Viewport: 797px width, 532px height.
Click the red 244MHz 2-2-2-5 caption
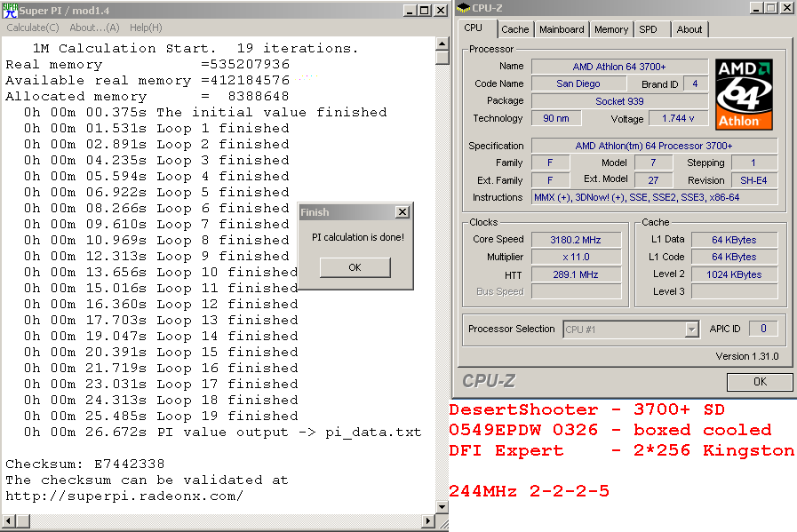(x=529, y=491)
